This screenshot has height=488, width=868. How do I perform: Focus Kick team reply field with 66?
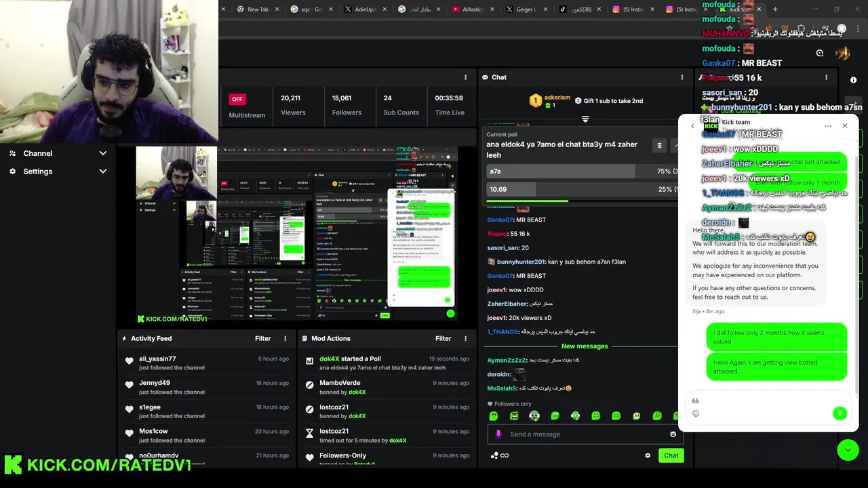pos(768,401)
